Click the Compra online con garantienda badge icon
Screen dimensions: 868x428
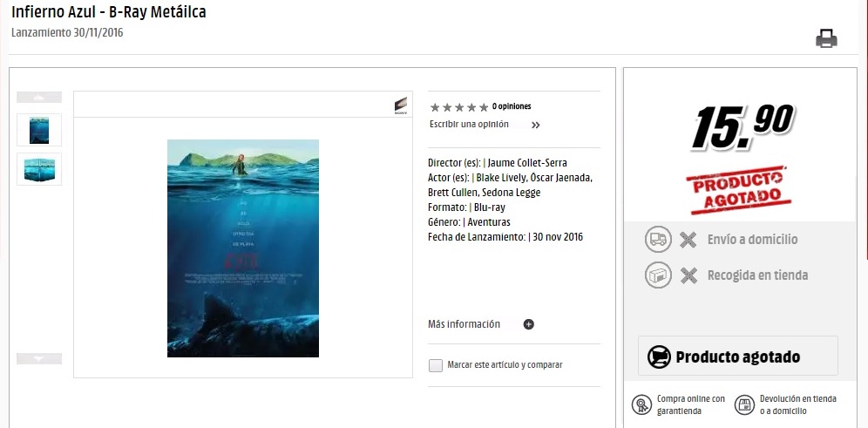pos(641,404)
